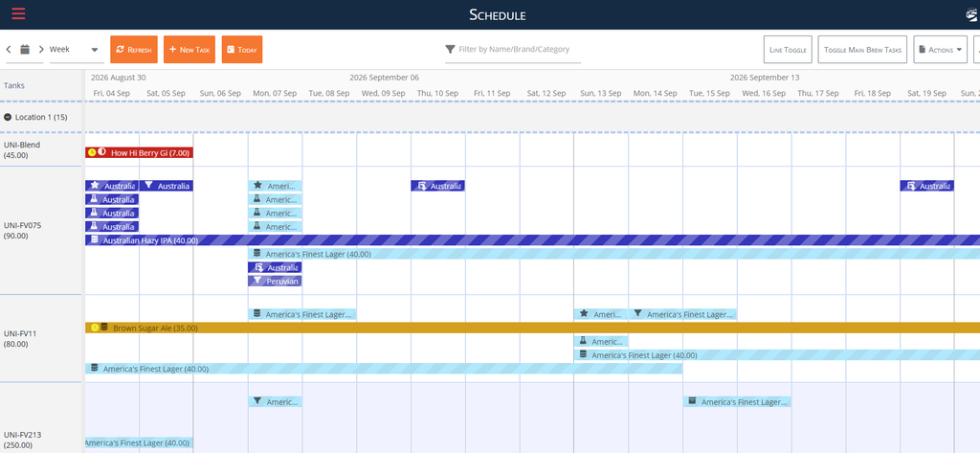Advance to next period with right chevron
The height and width of the screenshot is (453, 980).
tap(41, 50)
